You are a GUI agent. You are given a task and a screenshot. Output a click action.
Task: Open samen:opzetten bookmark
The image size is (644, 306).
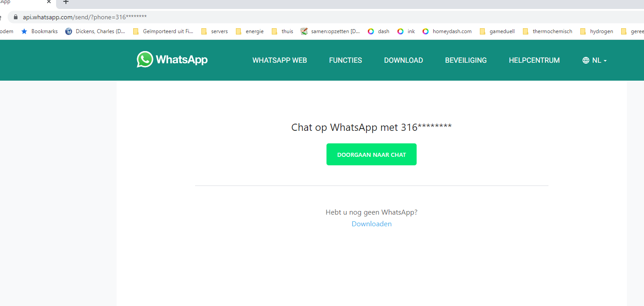click(x=331, y=31)
